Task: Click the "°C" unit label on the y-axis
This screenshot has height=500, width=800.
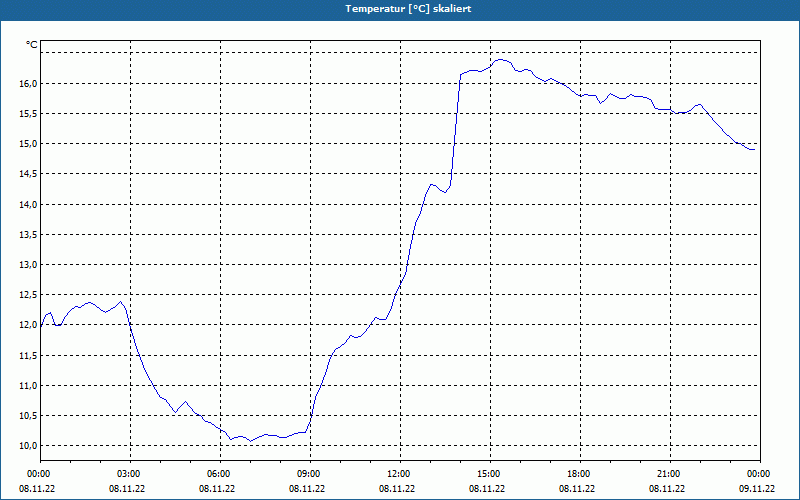Action: [31, 45]
